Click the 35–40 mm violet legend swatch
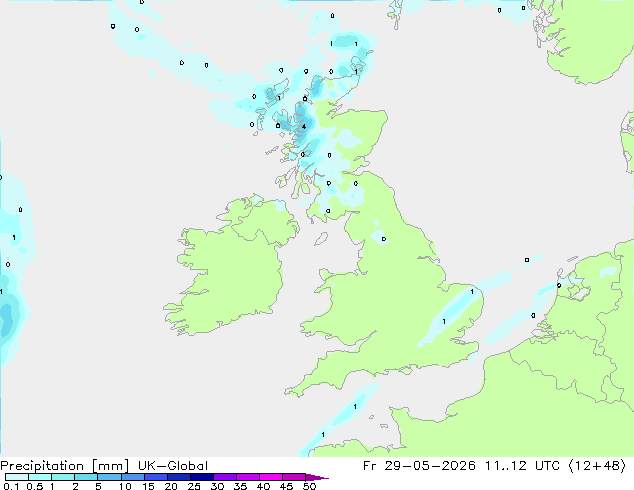The height and width of the screenshot is (490, 634). (248, 477)
